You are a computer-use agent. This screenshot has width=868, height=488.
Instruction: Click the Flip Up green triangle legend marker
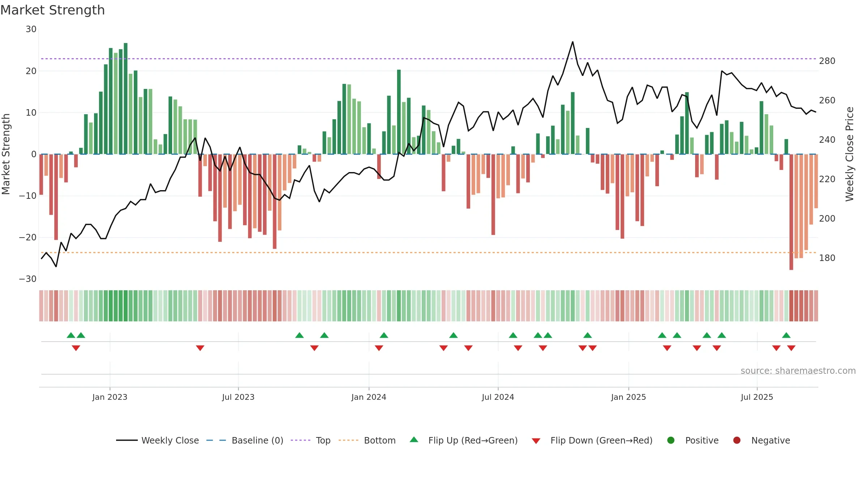[414, 440]
